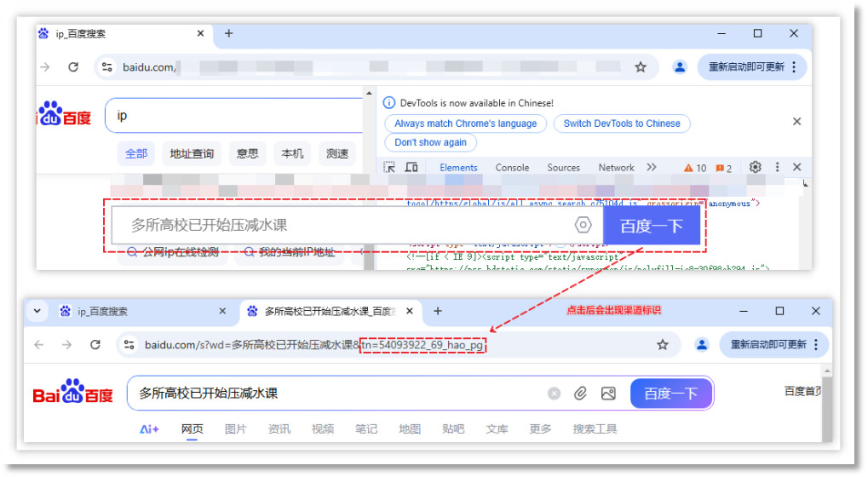Click the DevTools warning count showing 10
Viewport: 868px width, 477px height.
695,168
